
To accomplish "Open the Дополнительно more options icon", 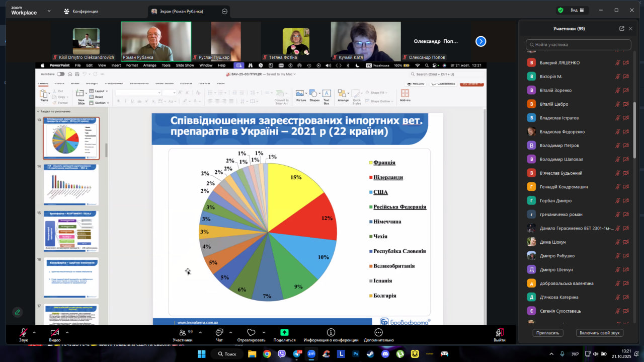I will [x=378, y=333].
